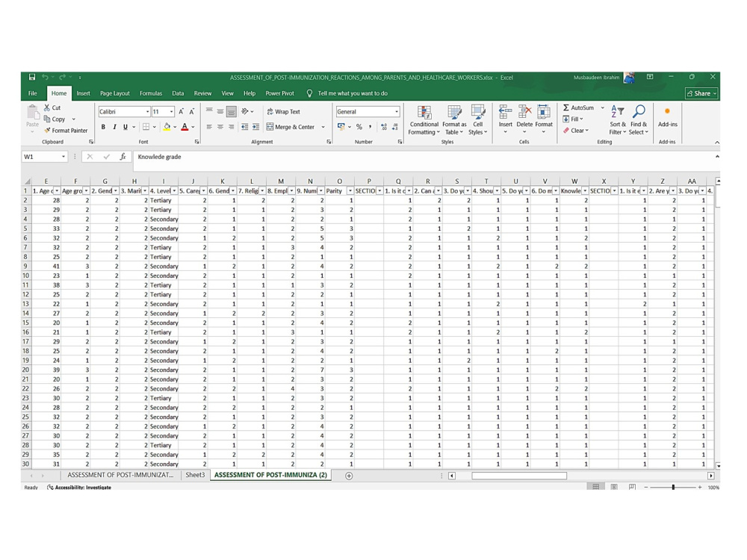Open Format as Table
Viewport: 747px width, 560px height.
click(x=454, y=120)
